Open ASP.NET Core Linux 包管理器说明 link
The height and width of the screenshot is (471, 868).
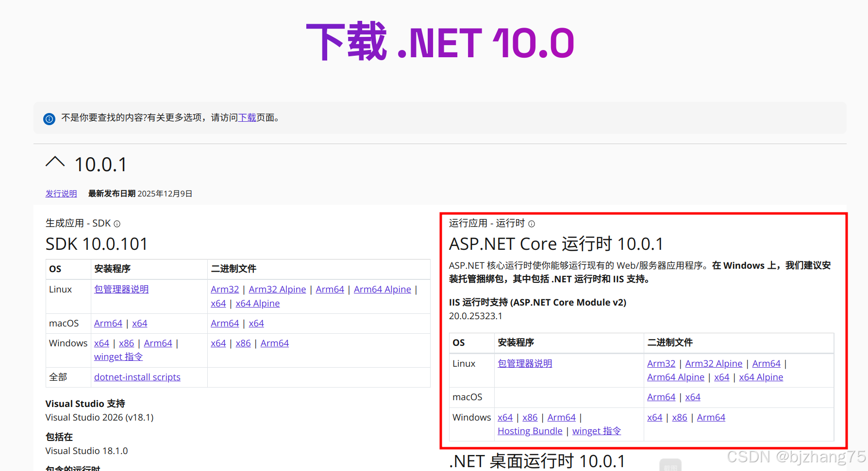click(x=525, y=363)
